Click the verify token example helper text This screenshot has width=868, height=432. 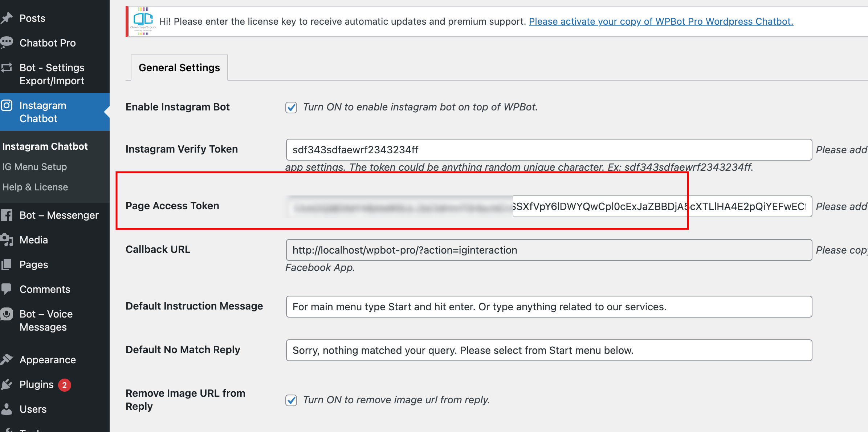point(519,167)
